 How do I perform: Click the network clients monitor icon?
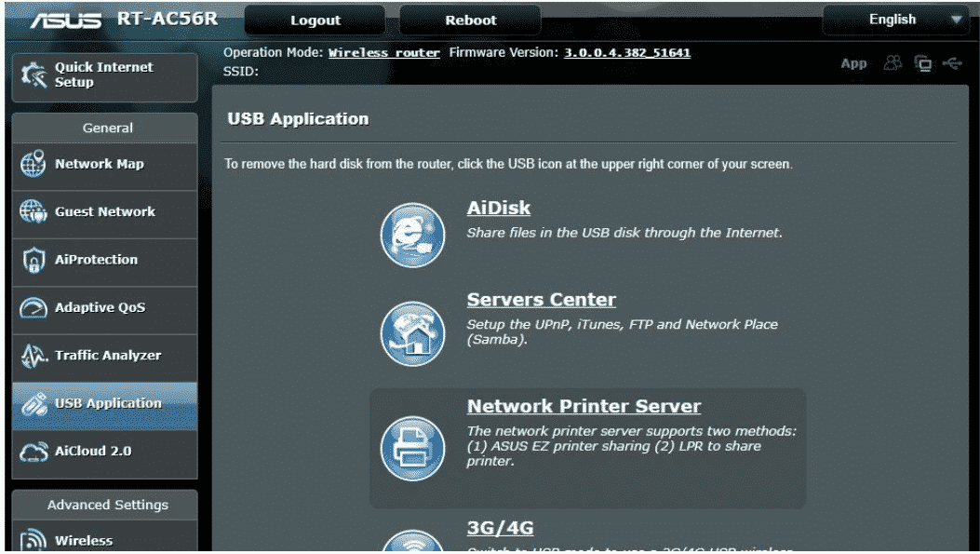click(922, 63)
